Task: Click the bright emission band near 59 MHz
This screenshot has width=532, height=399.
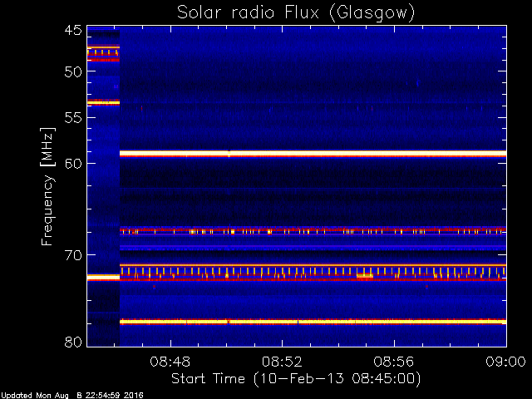Action: pyautogui.click(x=313, y=154)
